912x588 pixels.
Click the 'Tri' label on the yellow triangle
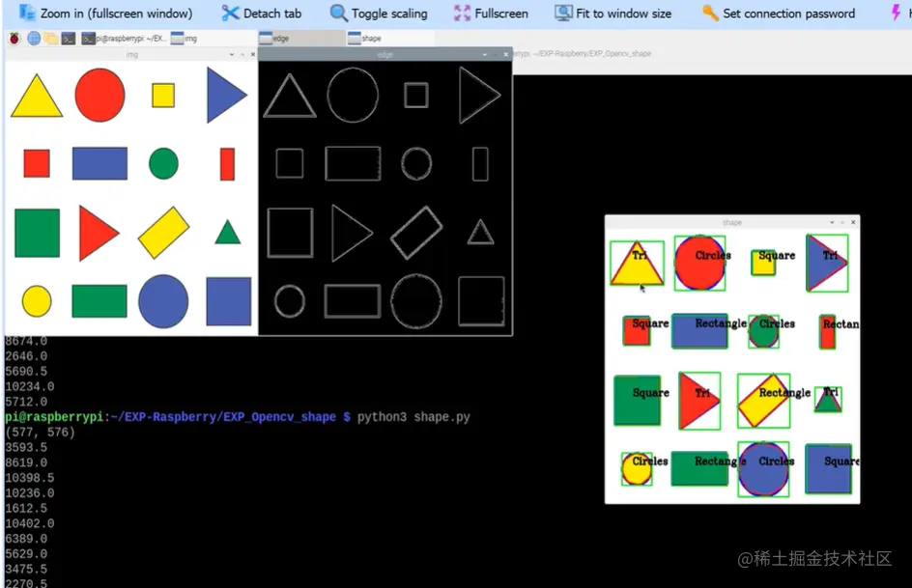(x=640, y=255)
